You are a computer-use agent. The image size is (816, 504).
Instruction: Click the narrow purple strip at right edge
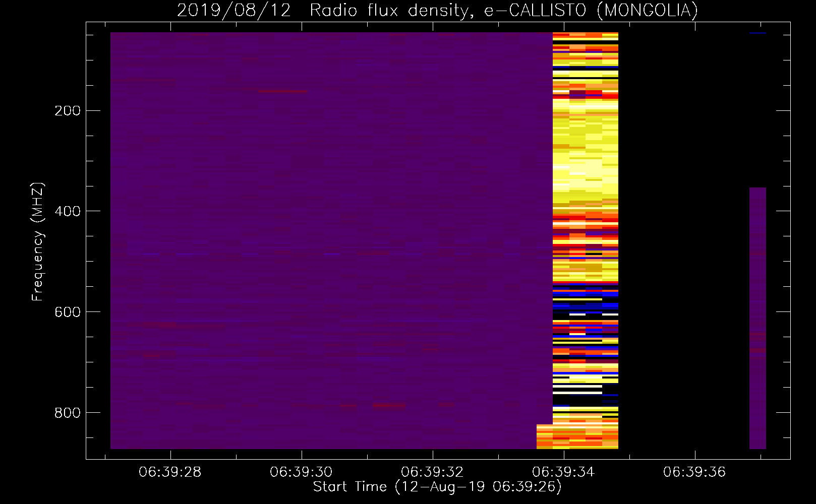pyautogui.click(x=757, y=318)
